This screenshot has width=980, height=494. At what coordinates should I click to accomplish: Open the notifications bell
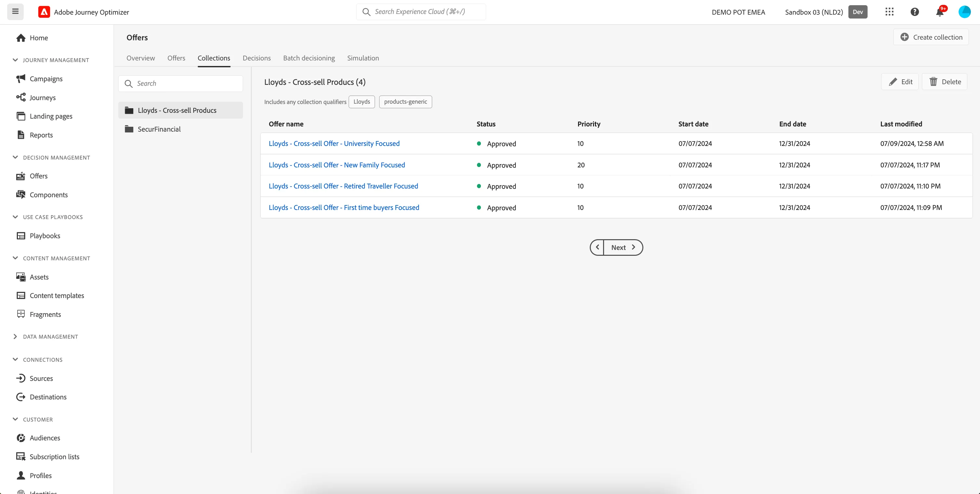[940, 12]
